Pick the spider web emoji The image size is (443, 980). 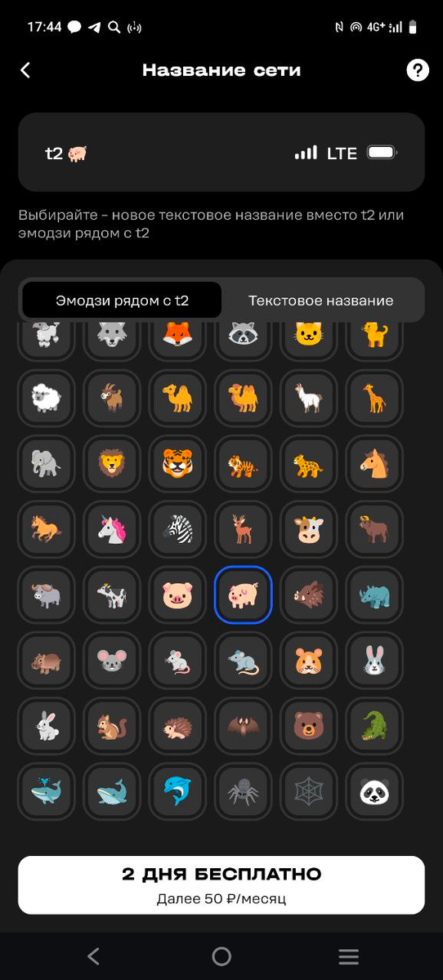pos(309,791)
